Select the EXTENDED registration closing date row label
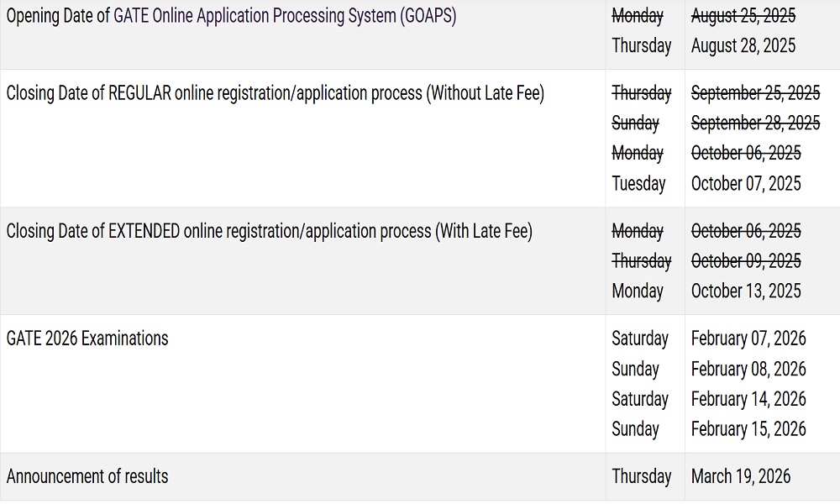The image size is (840, 504). coord(269,230)
